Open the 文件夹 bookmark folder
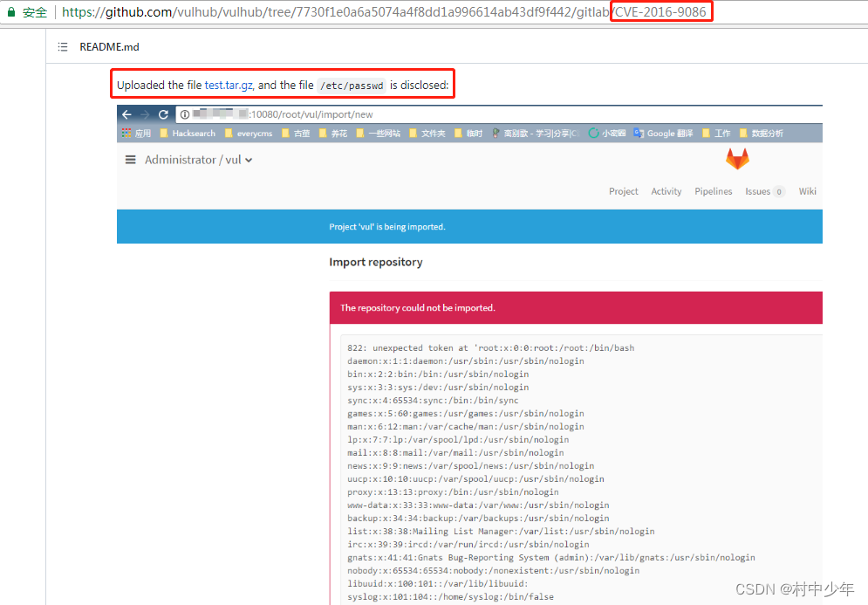Viewport: 868px width, 605px height. pyautogui.click(x=427, y=133)
